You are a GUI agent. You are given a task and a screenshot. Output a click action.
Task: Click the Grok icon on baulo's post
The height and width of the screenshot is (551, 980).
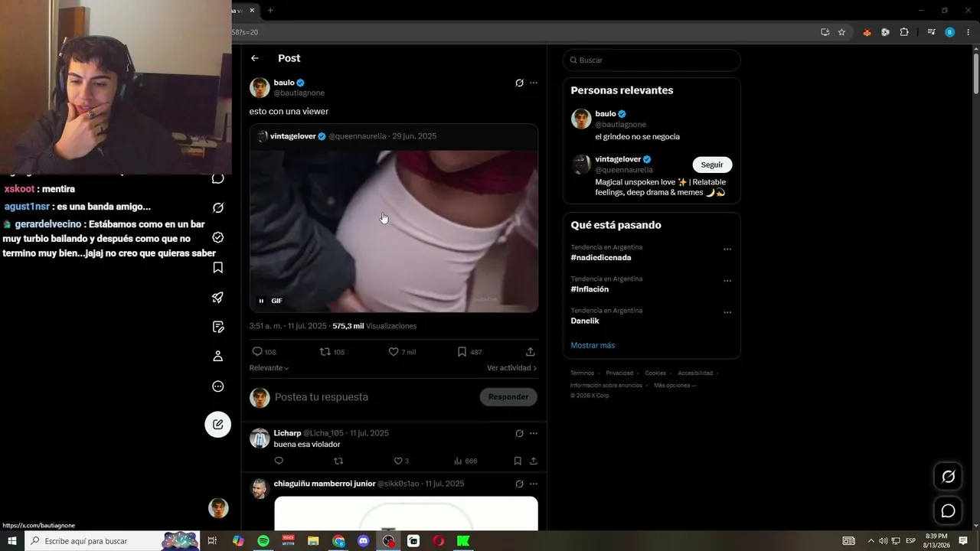(x=519, y=83)
